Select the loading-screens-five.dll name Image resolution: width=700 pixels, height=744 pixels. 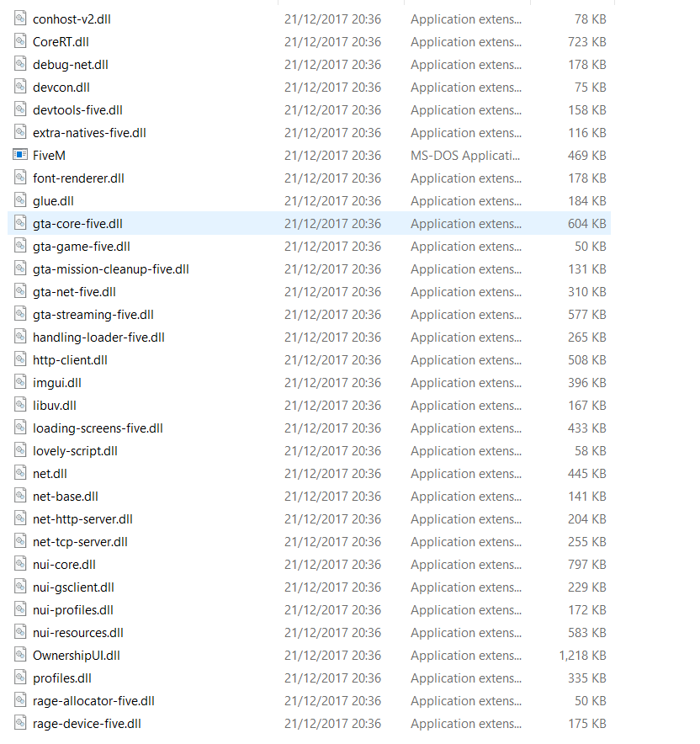tap(98, 428)
